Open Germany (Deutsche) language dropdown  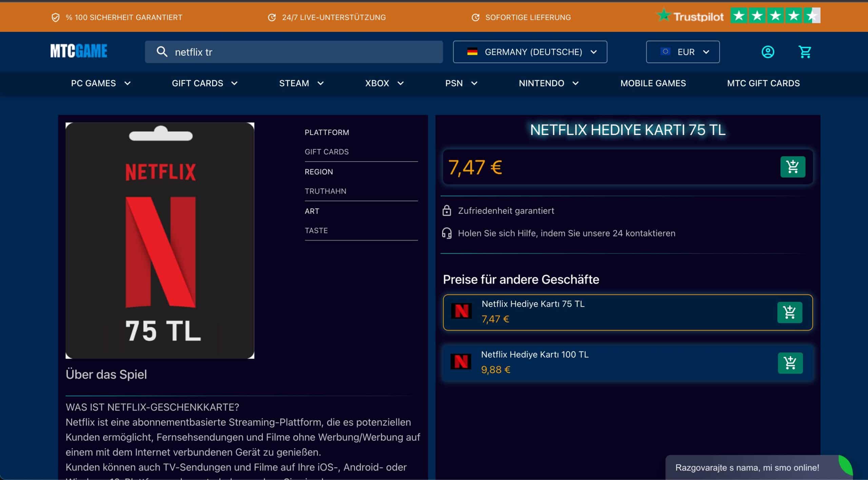530,52
